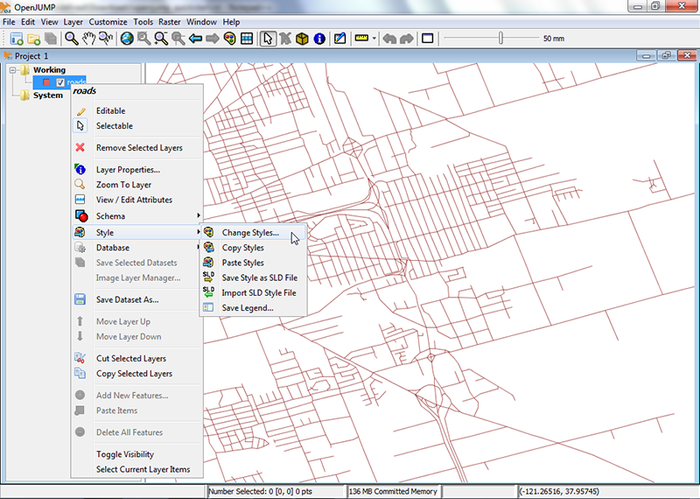The width and height of the screenshot is (700, 499).
Task: Choose Toggle Visibility menu entry
Action: (x=137, y=454)
